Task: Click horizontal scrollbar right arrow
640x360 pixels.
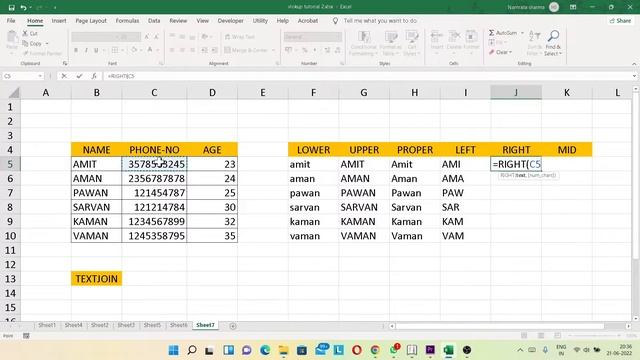Action: click(x=628, y=326)
